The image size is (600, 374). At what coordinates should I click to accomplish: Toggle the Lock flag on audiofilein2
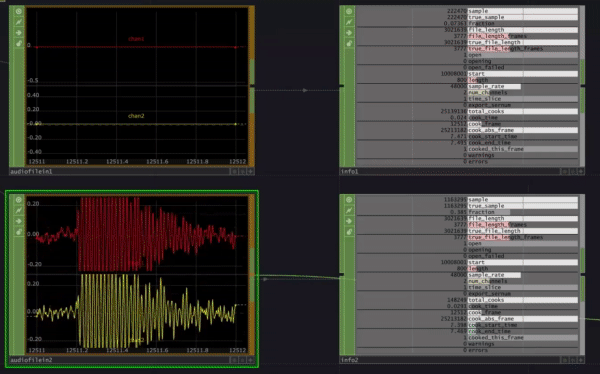pyautogui.click(x=18, y=232)
